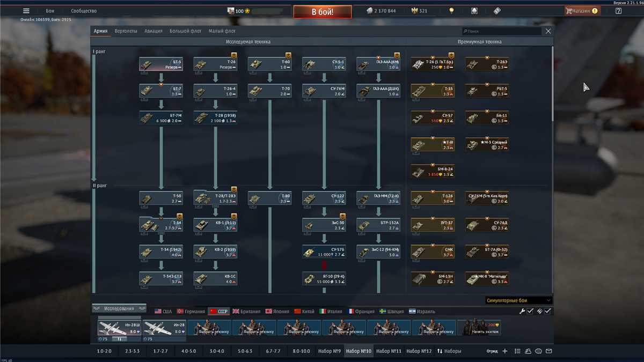Open the Магазин shop button

582,11
